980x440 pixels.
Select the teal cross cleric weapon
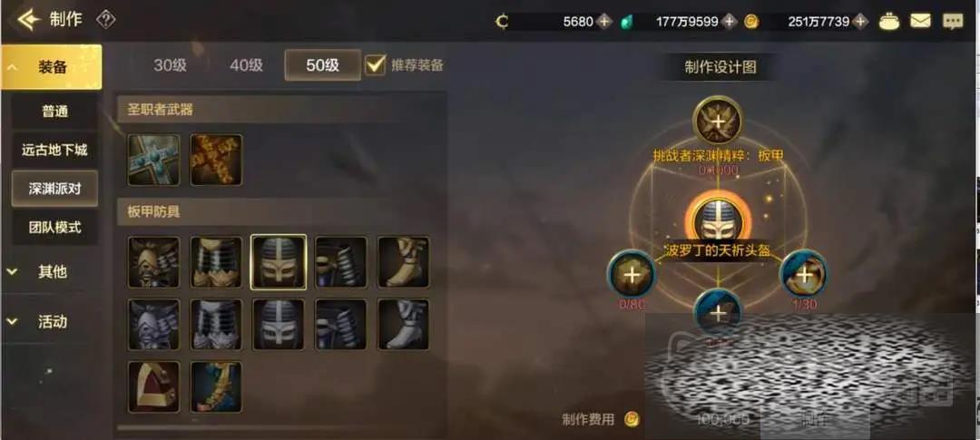pyautogui.click(x=153, y=160)
